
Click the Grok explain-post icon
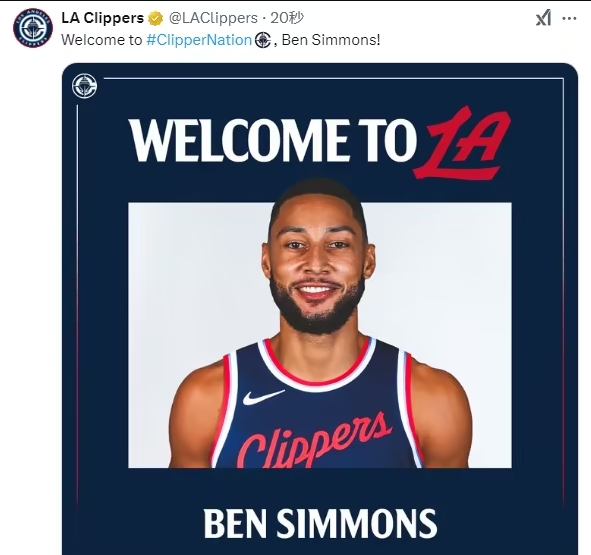[543, 18]
